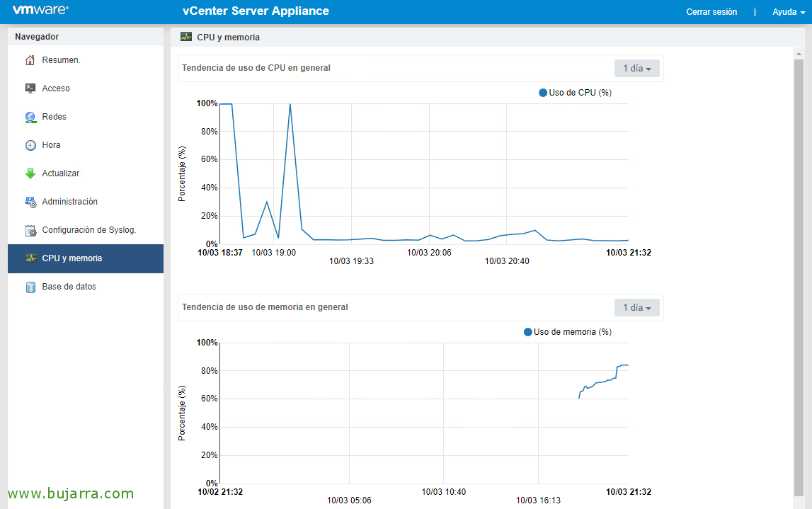Click the 'Tendencia de uso de CPU en general' title
This screenshot has height=509, width=812.
pos(256,68)
